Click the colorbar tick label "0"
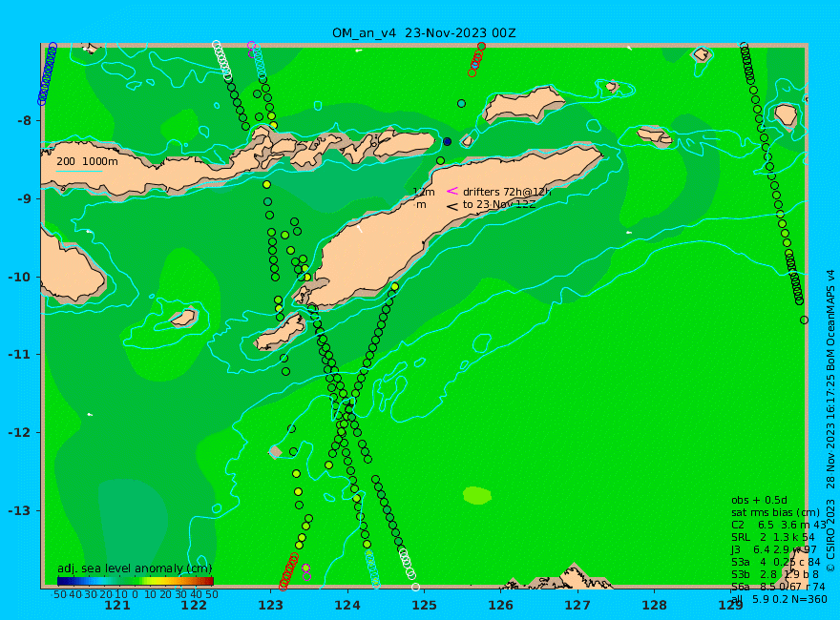 [x=136, y=594]
